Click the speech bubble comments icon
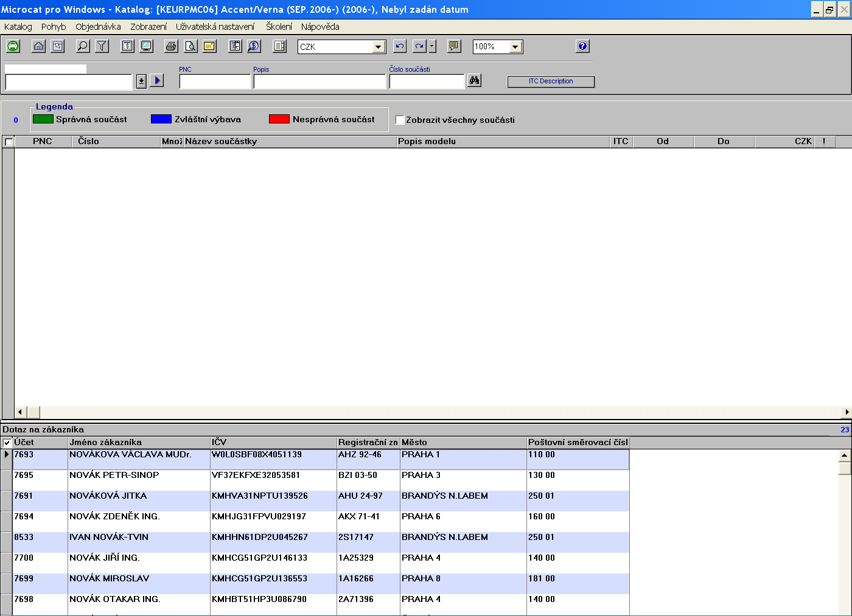 tap(453, 46)
